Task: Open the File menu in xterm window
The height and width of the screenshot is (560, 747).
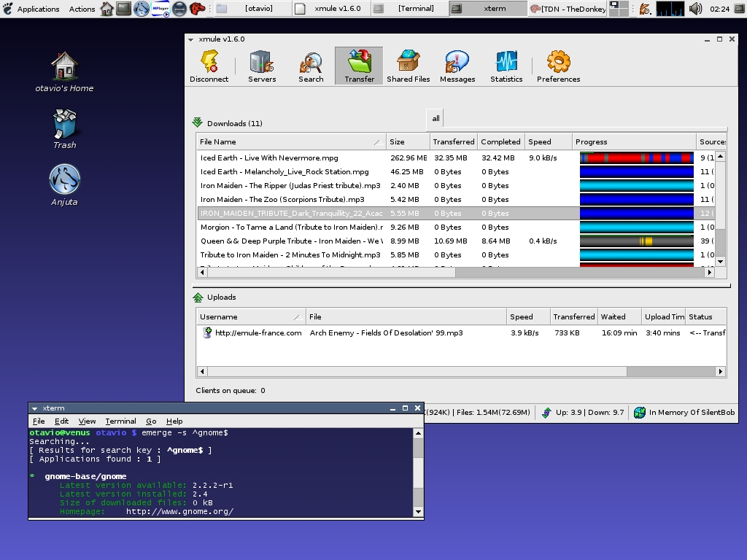Action: pyautogui.click(x=39, y=421)
